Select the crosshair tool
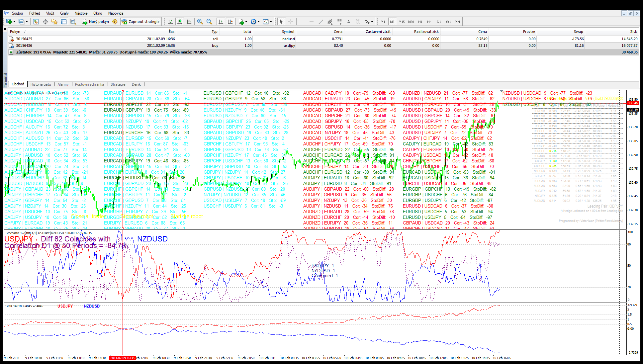Image resolution: width=643 pixels, height=364 pixels. point(291,22)
